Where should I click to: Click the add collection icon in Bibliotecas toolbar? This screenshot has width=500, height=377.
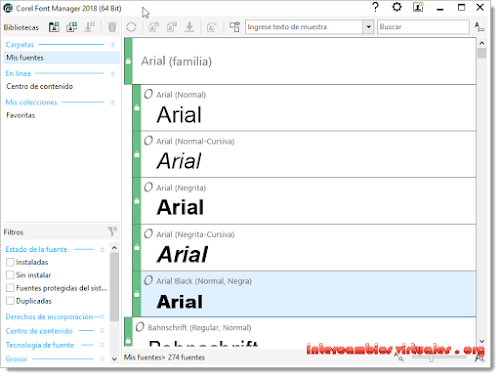pos(71,27)
